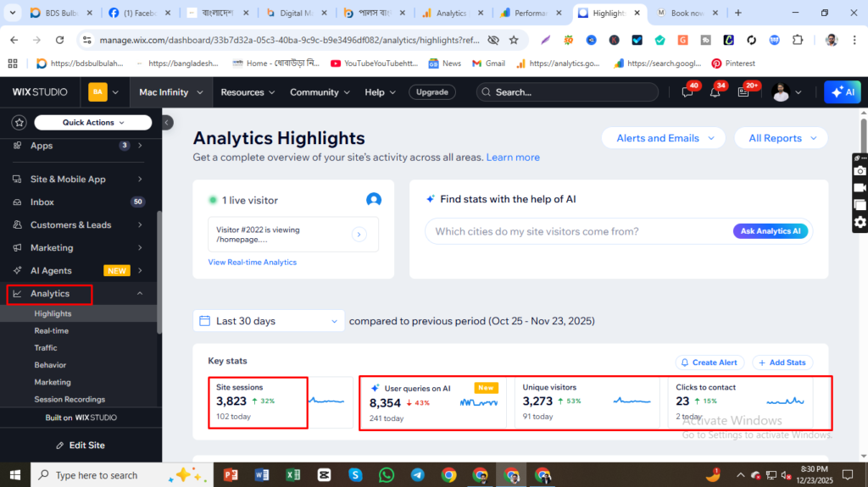Click Ask Analytics AI button
This screenshot has width=868, height=487.
pyautogui.click(x=770, y=231)
